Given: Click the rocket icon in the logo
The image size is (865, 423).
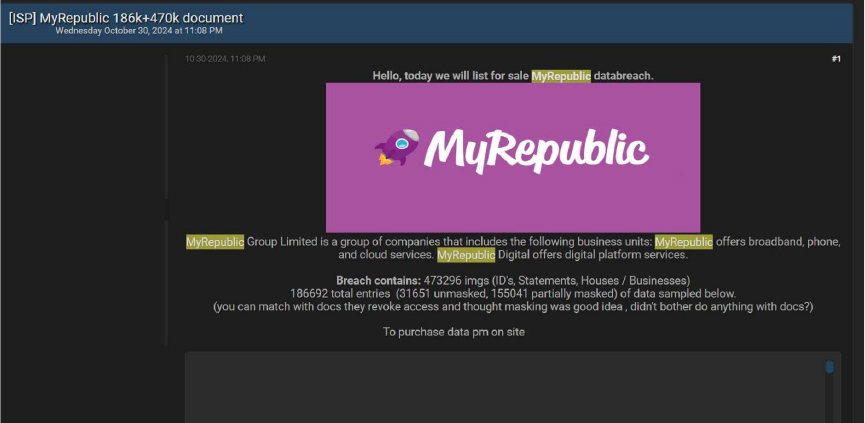Looking at the screenshot, I should (x=397, y=147).
